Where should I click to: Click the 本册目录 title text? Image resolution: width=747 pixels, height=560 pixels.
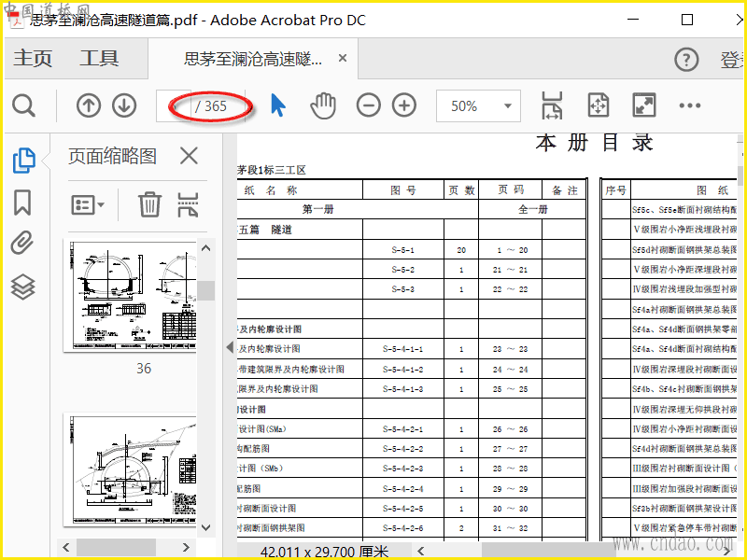tap(594, 143)
